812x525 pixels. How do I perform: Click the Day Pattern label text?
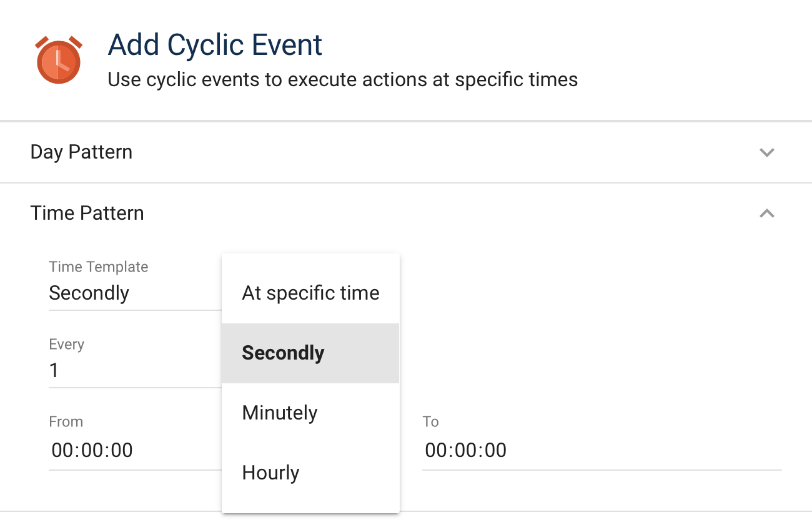[81, 152]
